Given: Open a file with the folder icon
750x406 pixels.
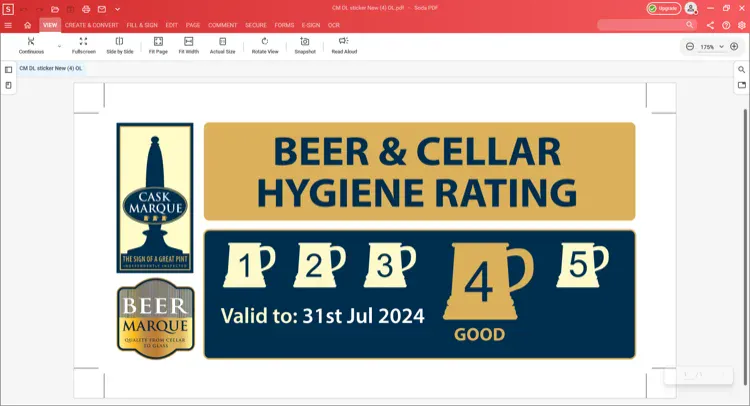Looking at the screenshot, I should tap(55, 9).
